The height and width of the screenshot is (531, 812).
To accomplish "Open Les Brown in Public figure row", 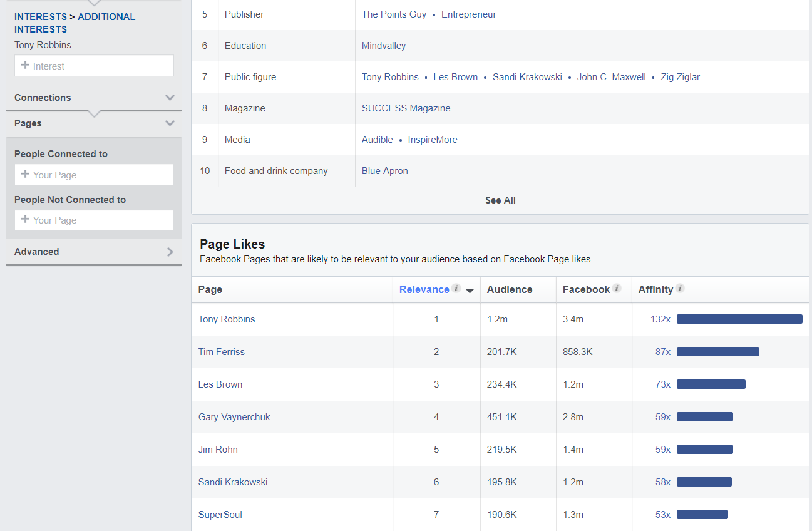I will point(456,77).
